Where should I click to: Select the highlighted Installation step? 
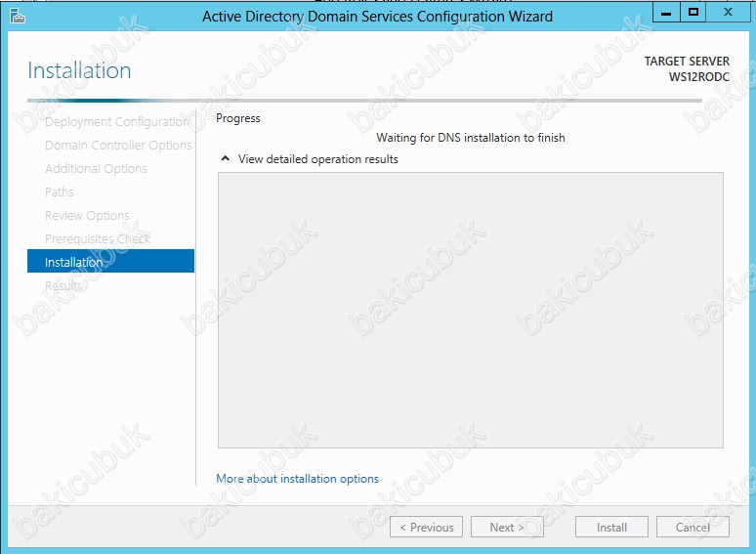pyautogui.click(x=111, y=261)
